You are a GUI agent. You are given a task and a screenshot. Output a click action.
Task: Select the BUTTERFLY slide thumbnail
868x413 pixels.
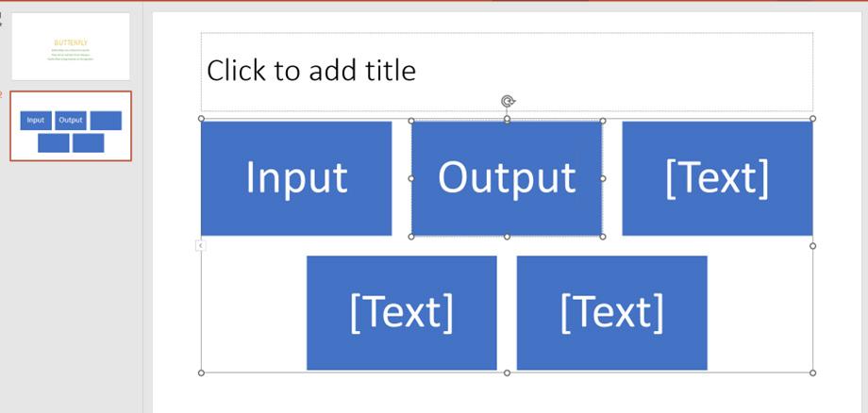[71, 46]
